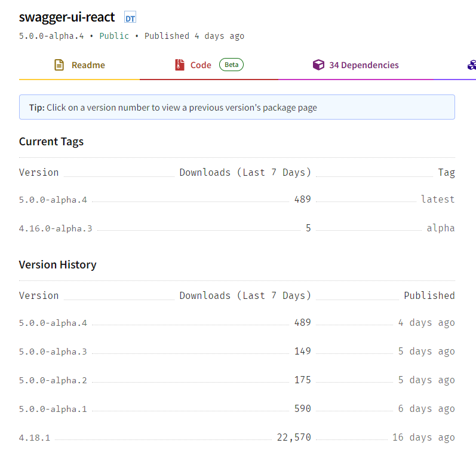Click the partially visible Dependents boxes icon
This screenshot has height=452, width=476.
[x=472, y=65]
